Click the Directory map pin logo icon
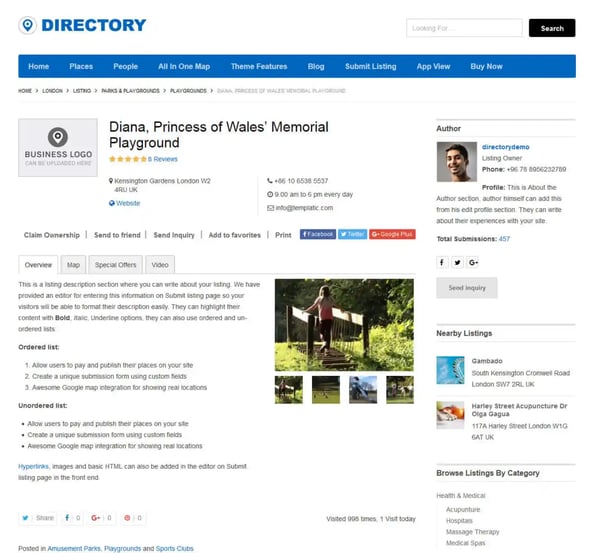 point(28,25)
